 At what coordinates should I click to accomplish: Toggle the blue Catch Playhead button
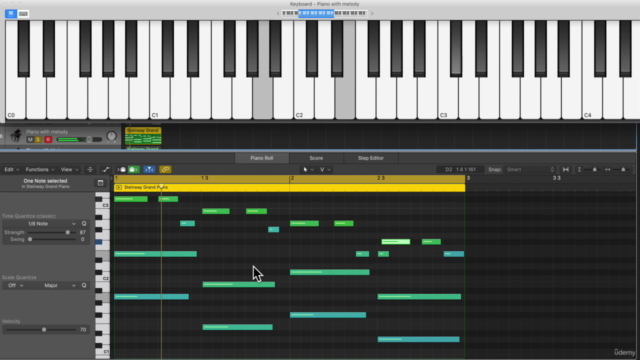pyautogui.click(x=149, y=169)
